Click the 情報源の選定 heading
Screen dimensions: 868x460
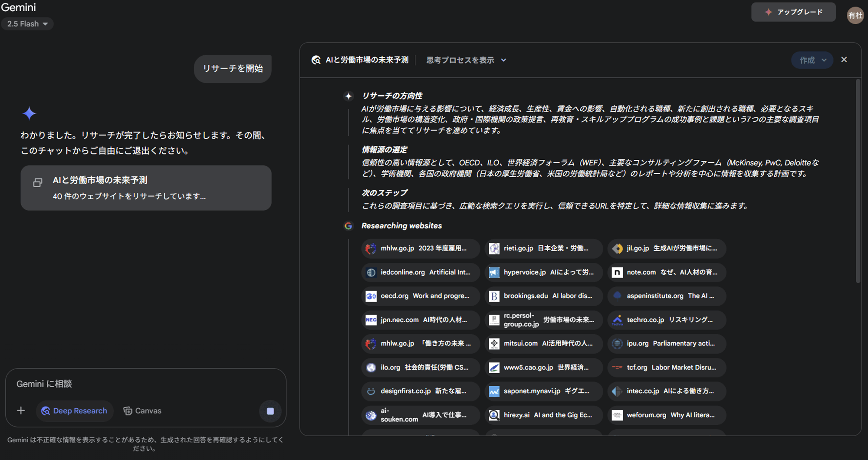point(385,150)
